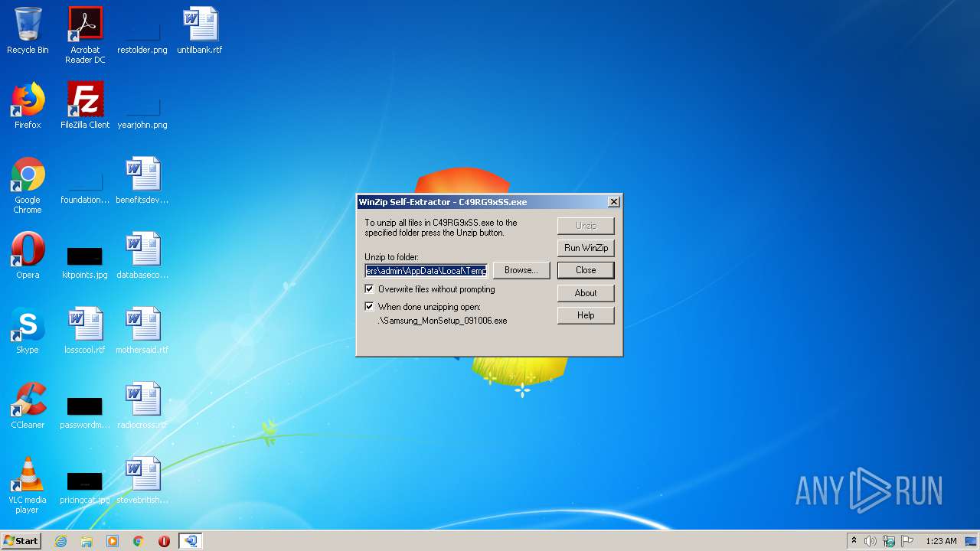Image resolution: width=980 pixels, height=551 pixels.
Task: Click Run WinZip button
Action: tap(586, 248)
